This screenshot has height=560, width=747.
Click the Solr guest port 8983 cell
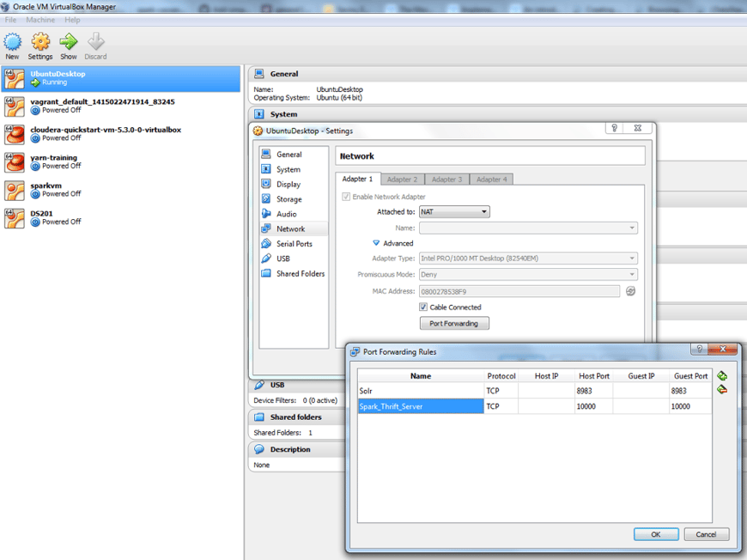point(691,391)
